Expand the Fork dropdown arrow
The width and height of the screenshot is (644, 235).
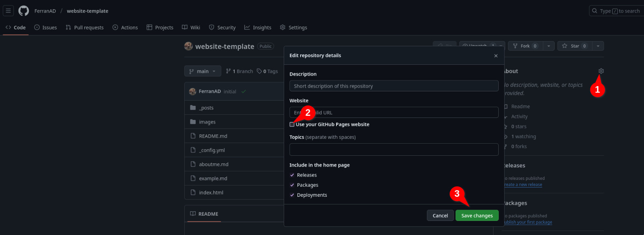pos(549,46)
